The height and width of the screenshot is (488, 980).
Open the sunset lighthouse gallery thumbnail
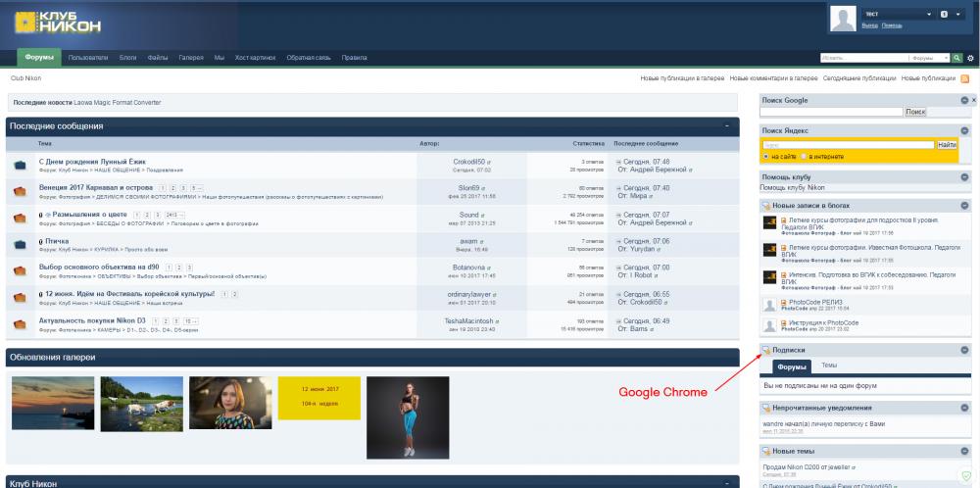coord(53,403)
